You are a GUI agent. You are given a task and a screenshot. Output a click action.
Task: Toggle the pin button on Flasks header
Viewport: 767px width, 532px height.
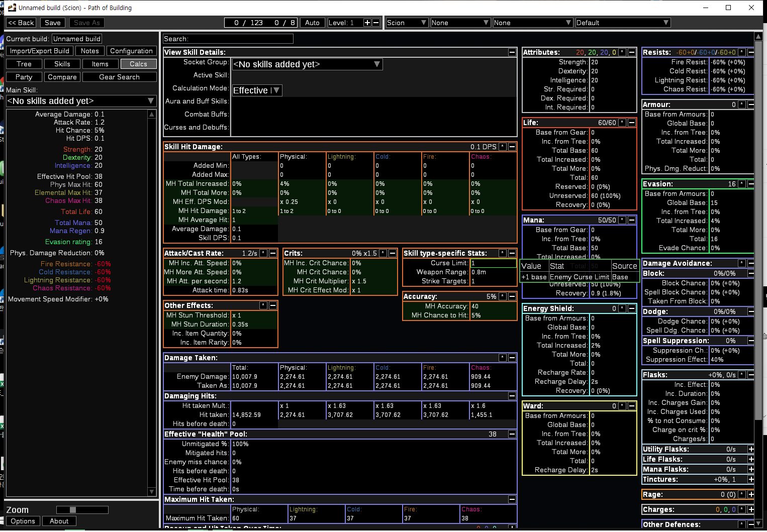(742, 375)
